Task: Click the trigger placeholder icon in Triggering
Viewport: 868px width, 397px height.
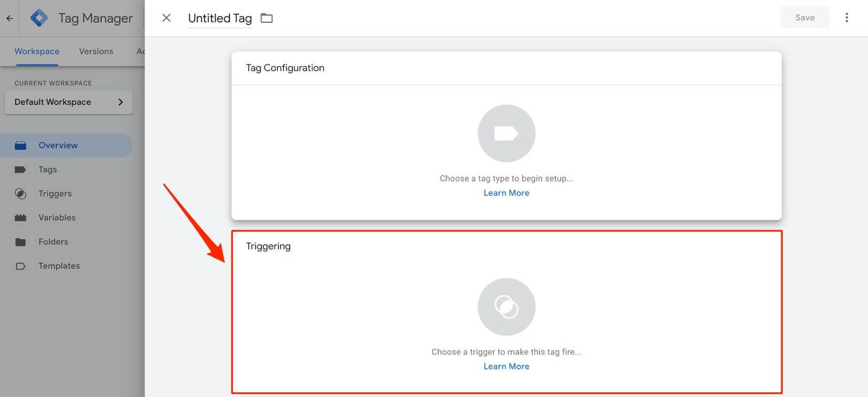Action: click(507, 306)
